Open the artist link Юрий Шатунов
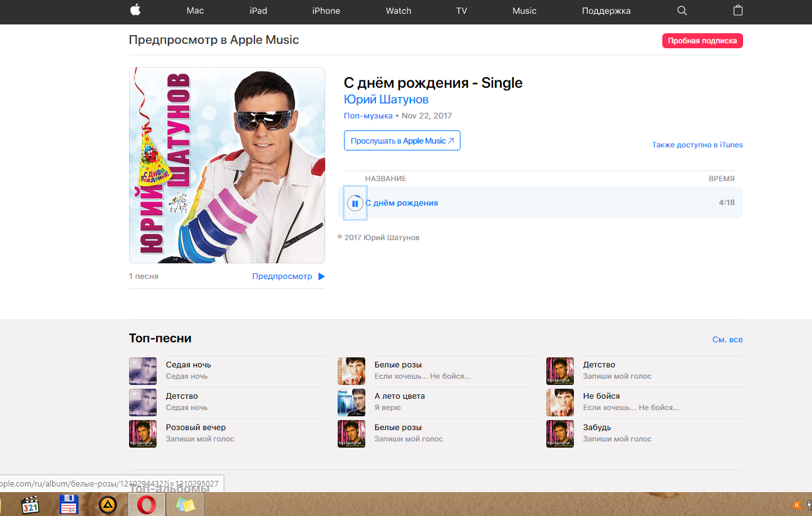 point(386,100)
